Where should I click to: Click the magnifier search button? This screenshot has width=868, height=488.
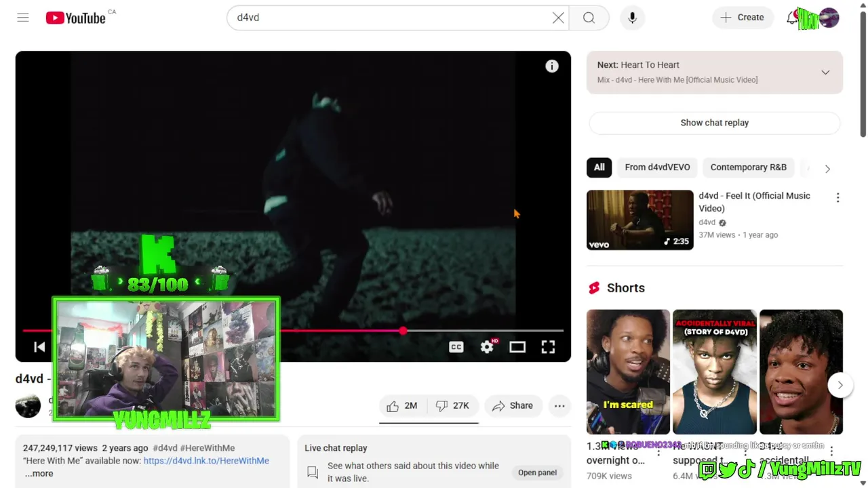coord(589,18)
